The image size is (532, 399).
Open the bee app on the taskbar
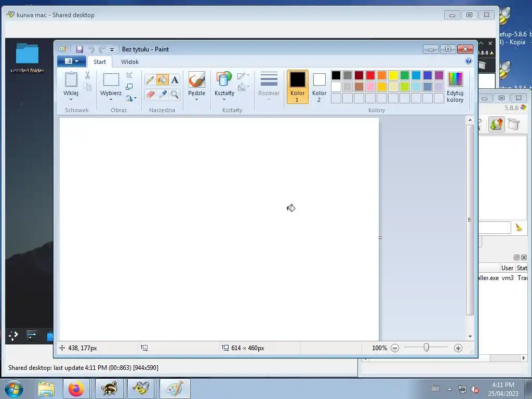tap(141, 389)
